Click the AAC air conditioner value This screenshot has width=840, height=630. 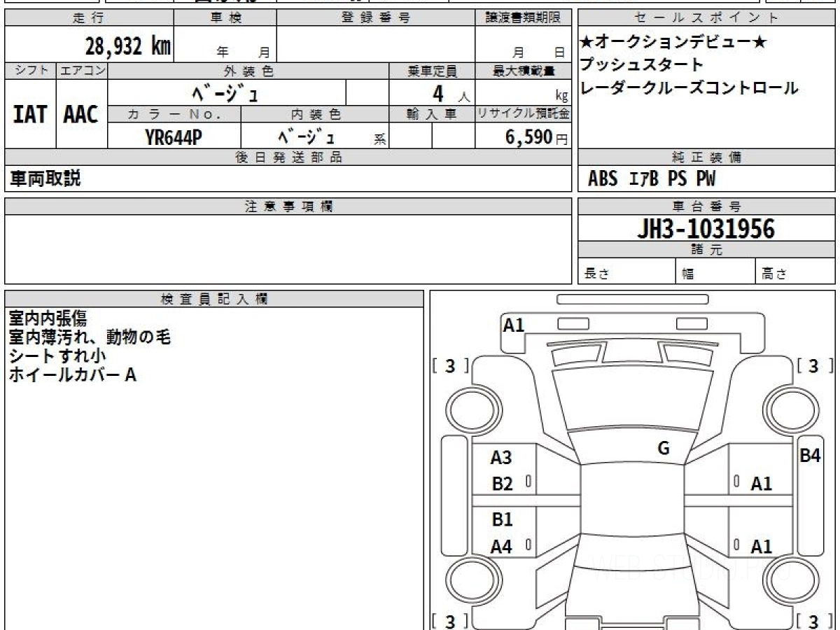point(81,115)
